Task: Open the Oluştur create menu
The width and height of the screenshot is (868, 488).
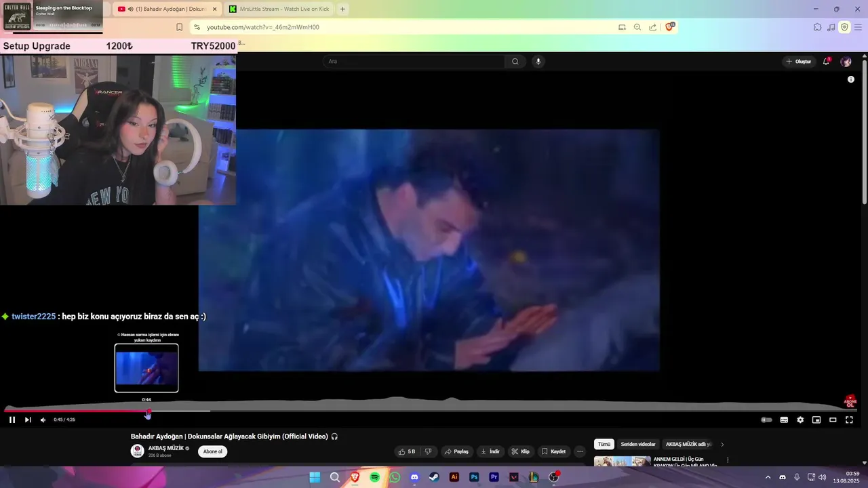Action: point(798,62)
